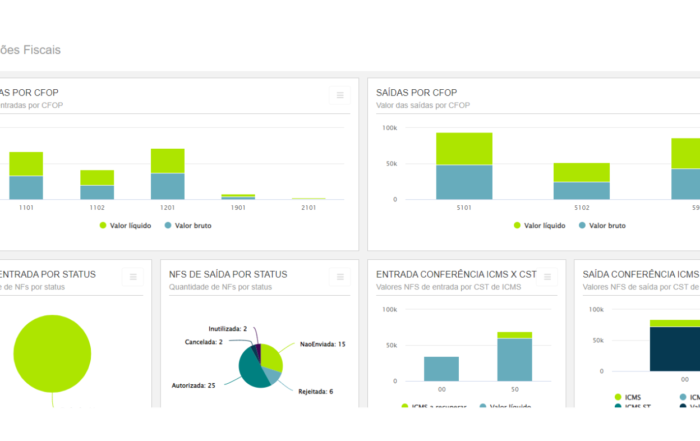Click the 'NFS DE SAÍDA POR STATUS' panel title
700x441 pixels.
pos(228,274)
